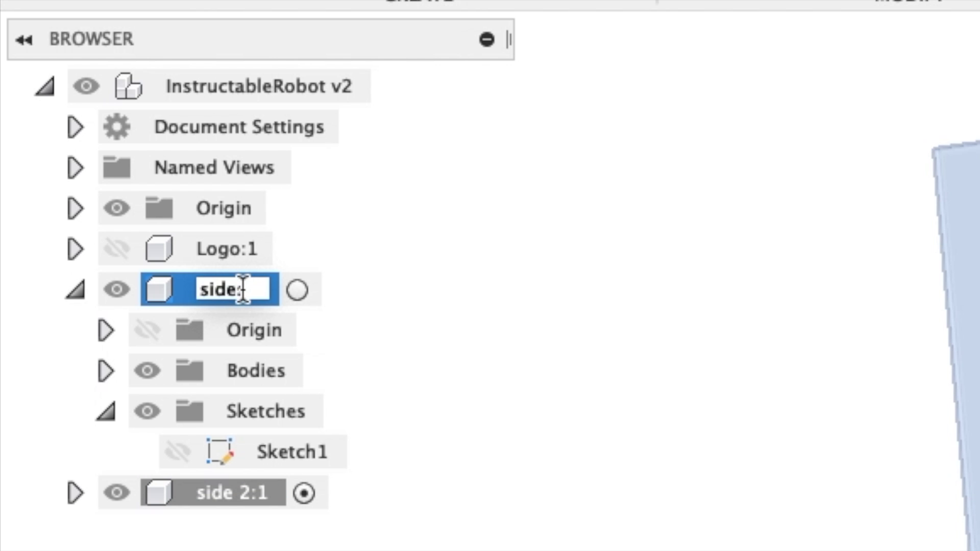The width and height of the screenshot is (980, 551).
Task: Click the collapse panel arrow icon
Action: point(24,39)
